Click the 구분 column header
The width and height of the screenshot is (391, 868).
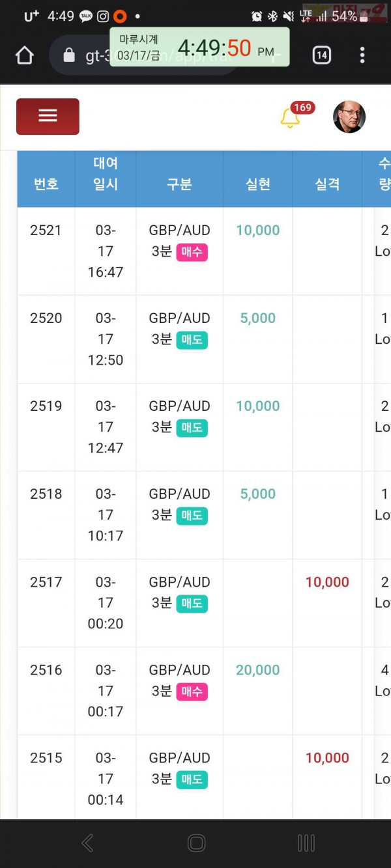179,184
